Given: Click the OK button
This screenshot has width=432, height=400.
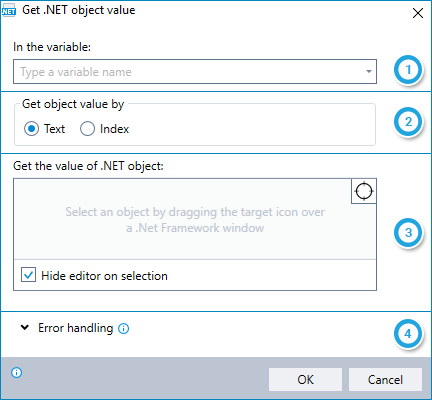Looking at the screenshot, I should 305,380.
